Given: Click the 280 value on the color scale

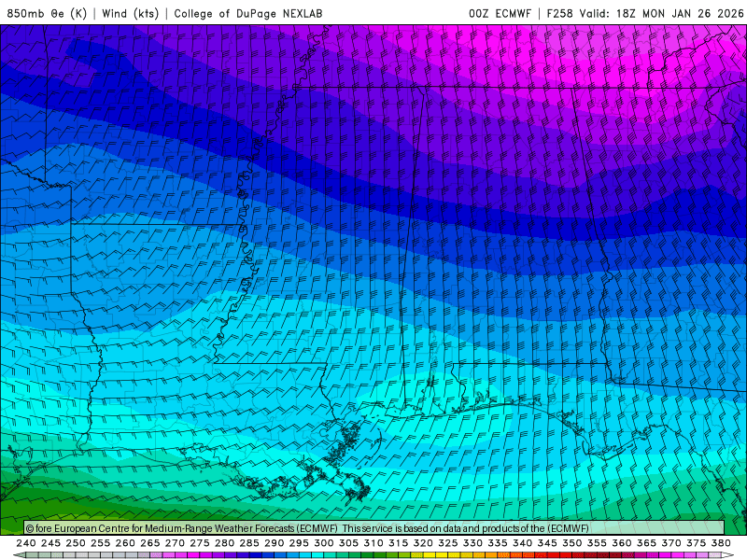Looking at the screenshot, I should coord(224,543).
